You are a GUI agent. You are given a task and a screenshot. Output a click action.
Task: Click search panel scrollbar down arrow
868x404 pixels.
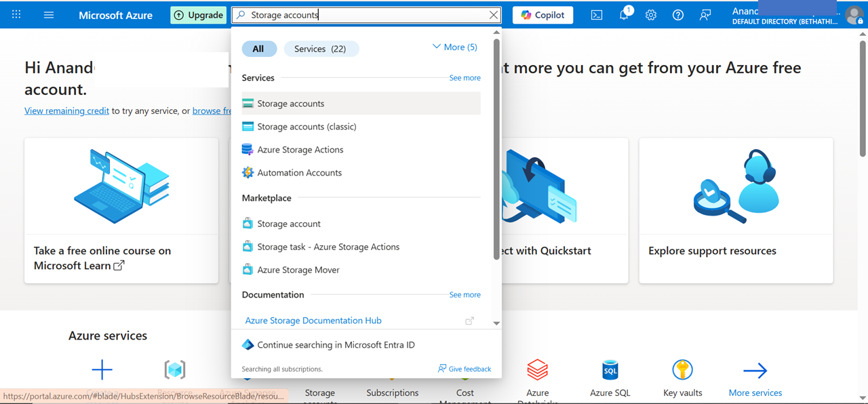[496, 323]
